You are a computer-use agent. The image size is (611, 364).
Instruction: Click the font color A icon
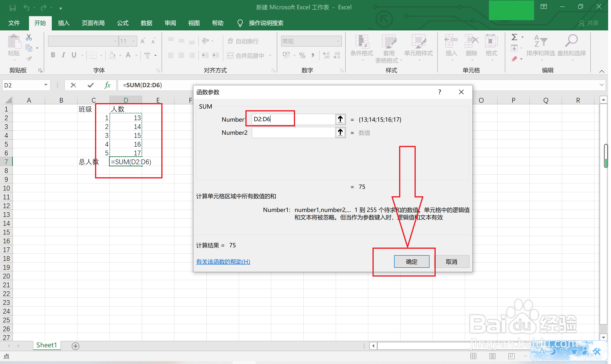pos(128,55)
